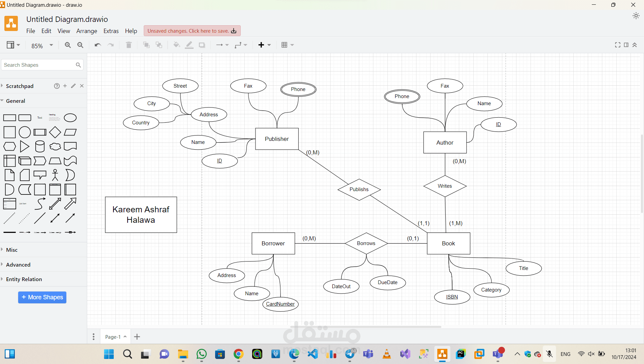Select the cloud shape in General
This screenshot has height=364, width=644.
click(x=55, y=147)
